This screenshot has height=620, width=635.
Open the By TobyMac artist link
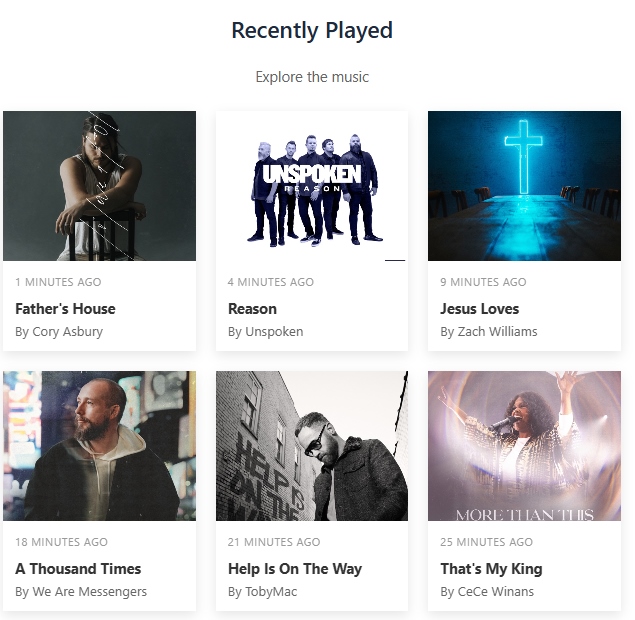pyautogui.click(x=262, y=592)
